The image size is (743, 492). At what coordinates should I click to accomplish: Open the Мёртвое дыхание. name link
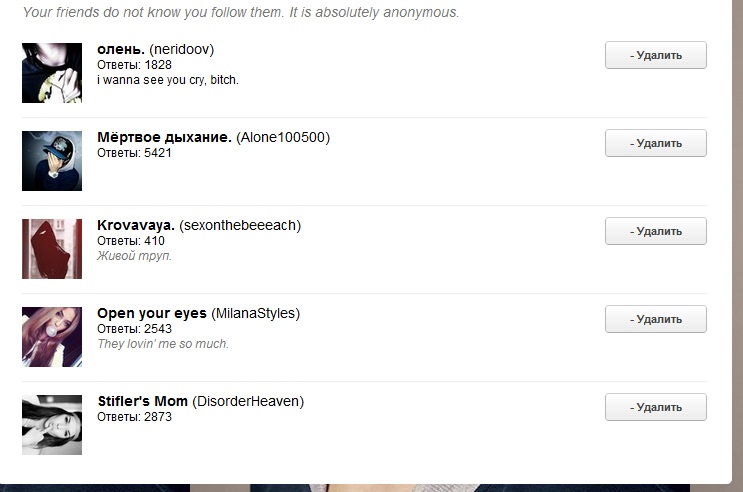pos(164,137)
